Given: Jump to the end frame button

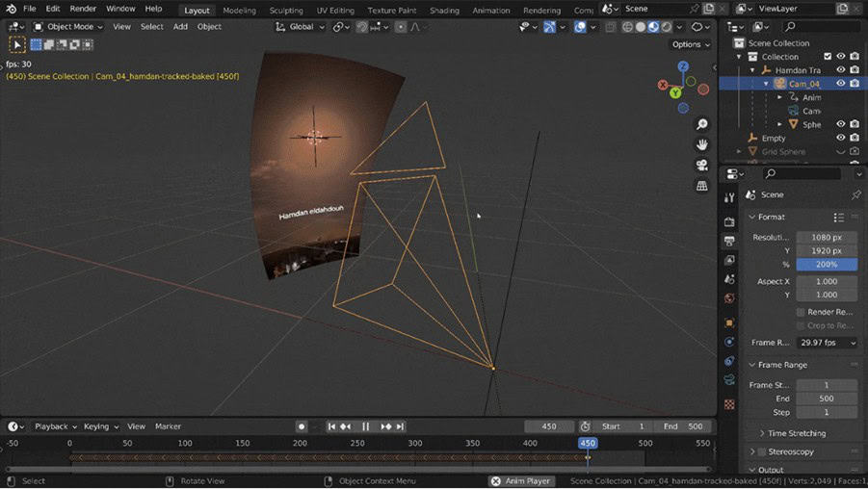Looking at the screenshot, I should coord(400,426).
